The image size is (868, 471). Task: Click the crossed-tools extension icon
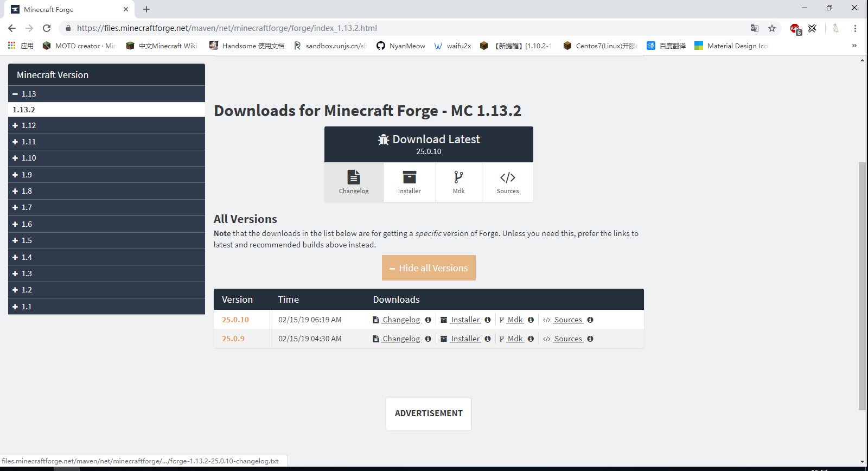click(812, 28)
